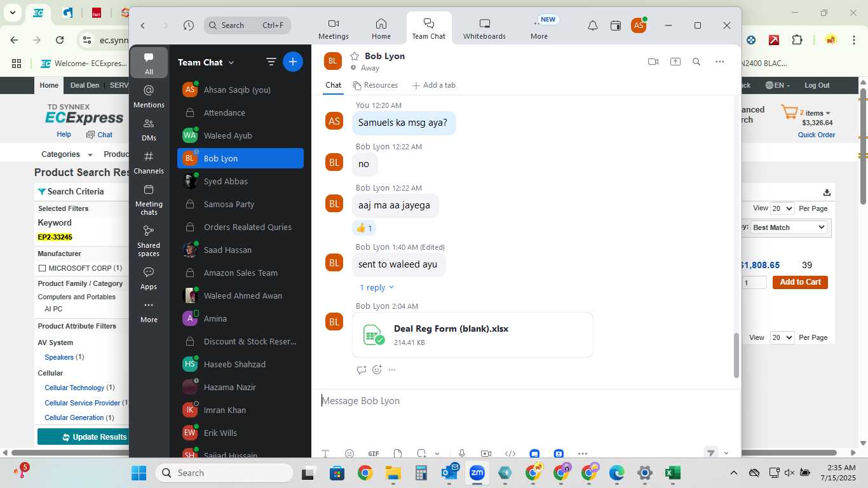
Task: Open Mentions in Zoom sidebar
Action: coord(149,96)
